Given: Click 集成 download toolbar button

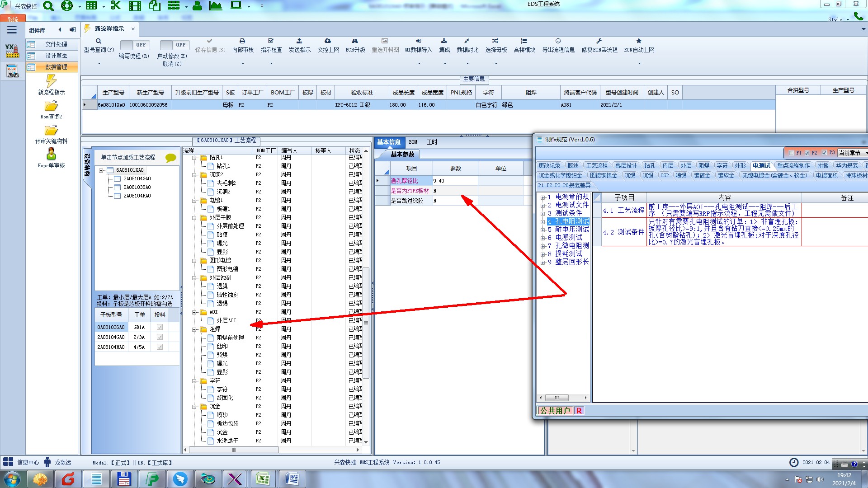Looking at the screenshot, I should coord(444,46).
